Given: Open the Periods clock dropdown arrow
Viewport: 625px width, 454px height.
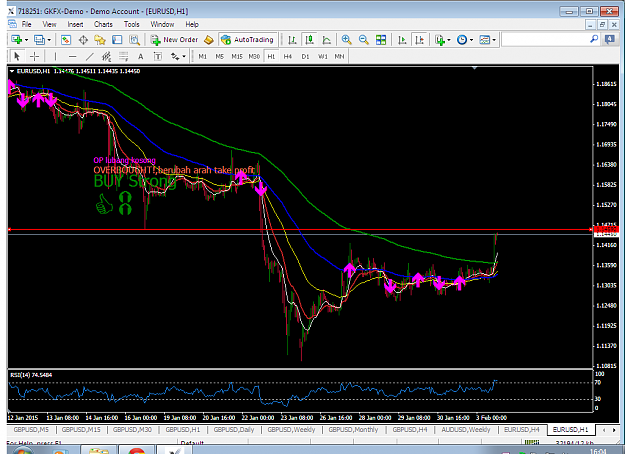Looking at the screenshot, I should click(x=472, y=40).
